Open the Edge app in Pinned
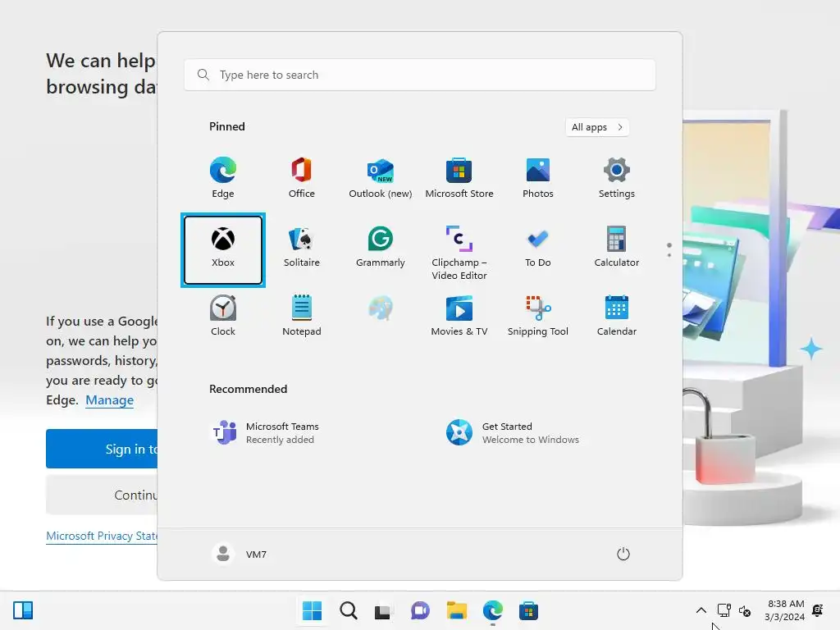The image size is (840, 630). pyautogui.click(x=223, y=178)
